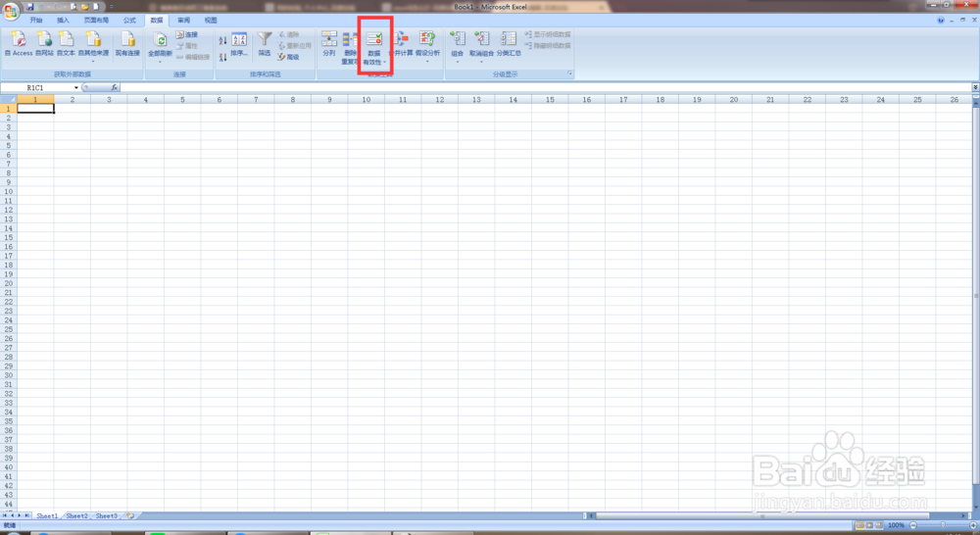Viewport: 980px width, 535px height.
Task: Expand 组合 dropdown arrow
Action: 458,62
